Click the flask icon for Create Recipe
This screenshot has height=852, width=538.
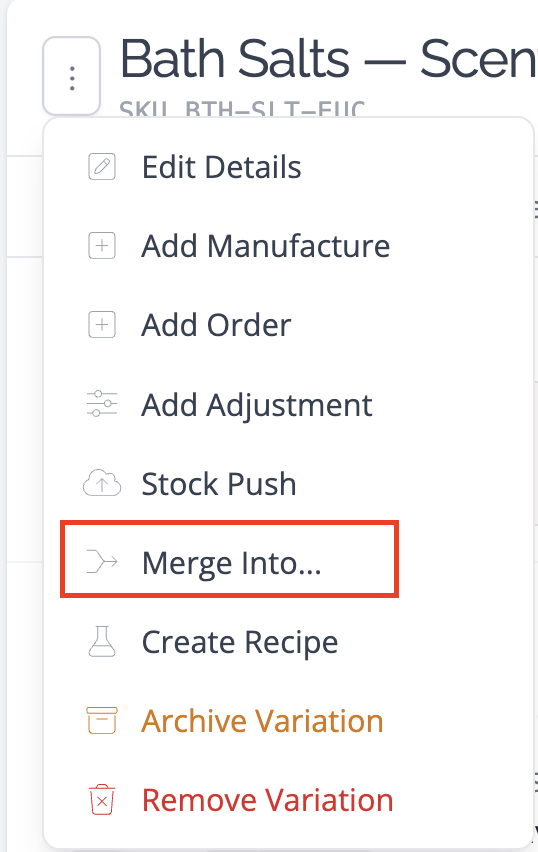pos(102,641)
